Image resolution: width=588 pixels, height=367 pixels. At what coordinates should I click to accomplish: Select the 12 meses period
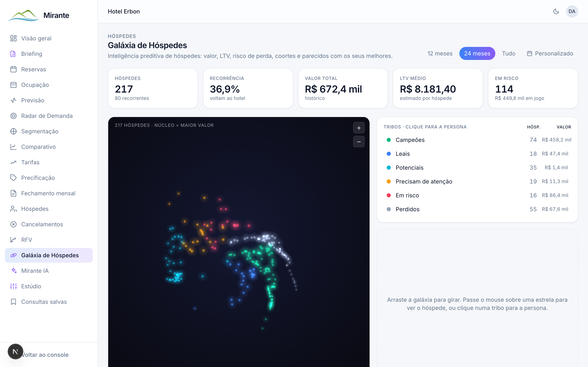point(440,53)
